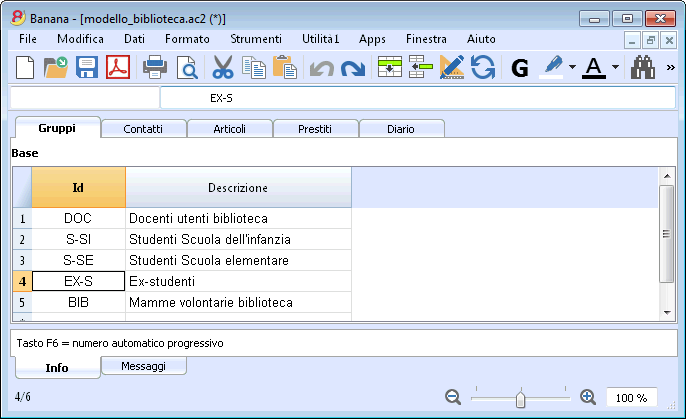
Task: Toggle Bold G formatting button
Action: (520, 68)
